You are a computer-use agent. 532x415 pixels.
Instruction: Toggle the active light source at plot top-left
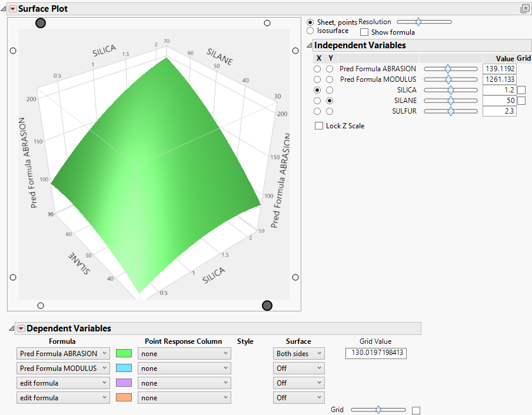[41, 23]
